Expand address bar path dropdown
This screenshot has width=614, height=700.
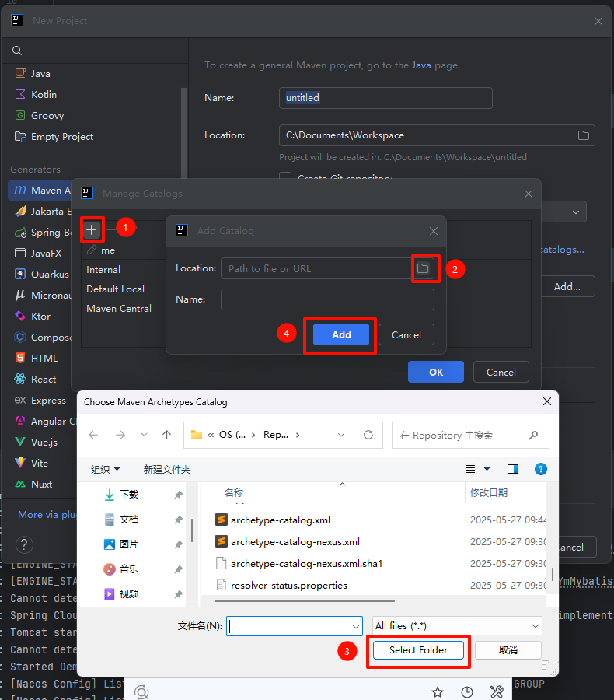coord(341,435)
